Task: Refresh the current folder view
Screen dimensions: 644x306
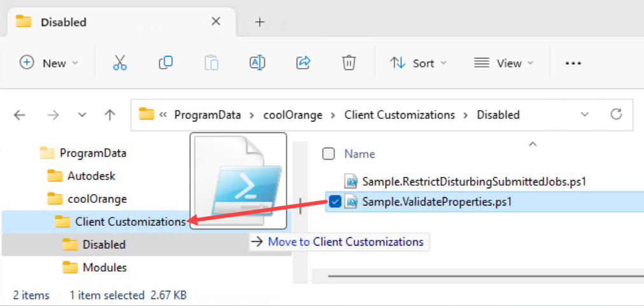Action: [615, 115]
